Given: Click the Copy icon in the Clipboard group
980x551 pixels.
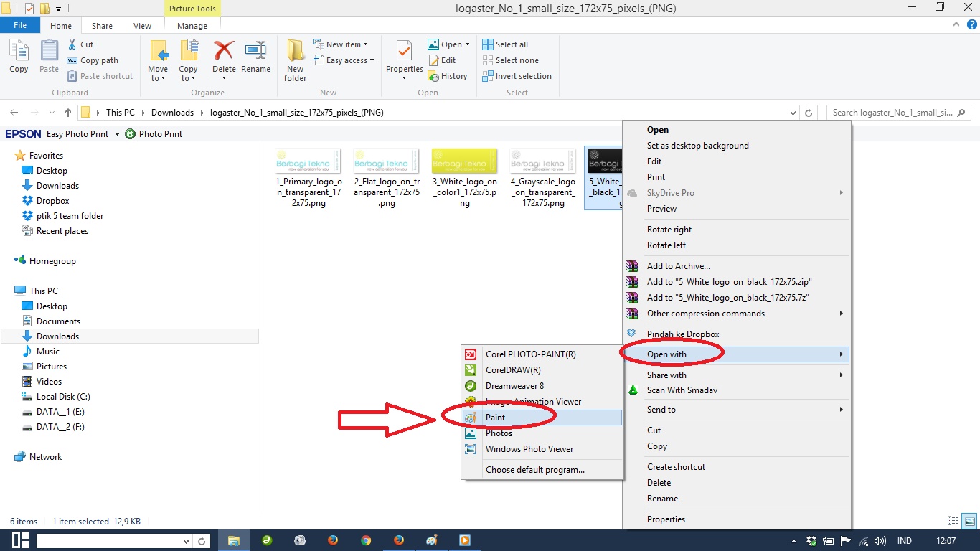Looking at the screenshot, I should (19, 51).
